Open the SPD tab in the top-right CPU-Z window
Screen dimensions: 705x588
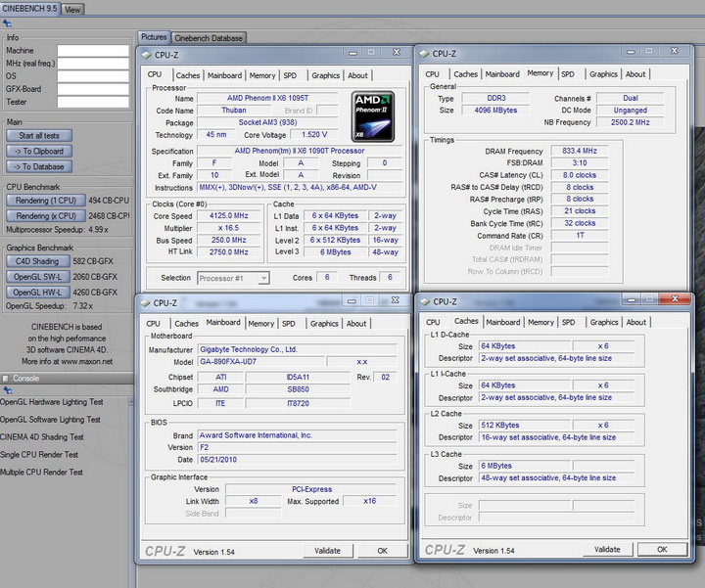pyautogui.click(x=568, y=73)
